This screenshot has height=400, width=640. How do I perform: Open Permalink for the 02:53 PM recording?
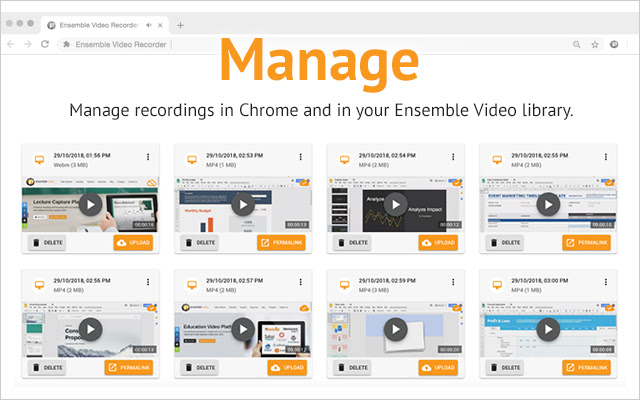pyautogui.click(x=281, y=243)
